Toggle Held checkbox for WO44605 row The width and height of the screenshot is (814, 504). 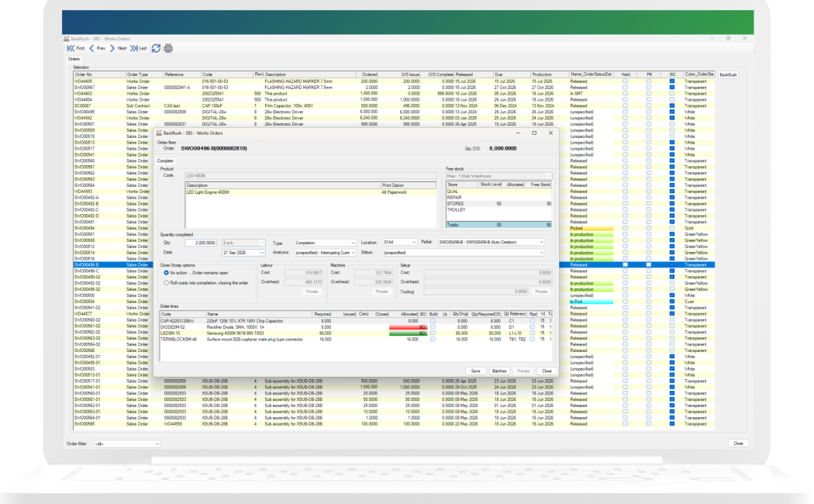[x=625, y=81]
